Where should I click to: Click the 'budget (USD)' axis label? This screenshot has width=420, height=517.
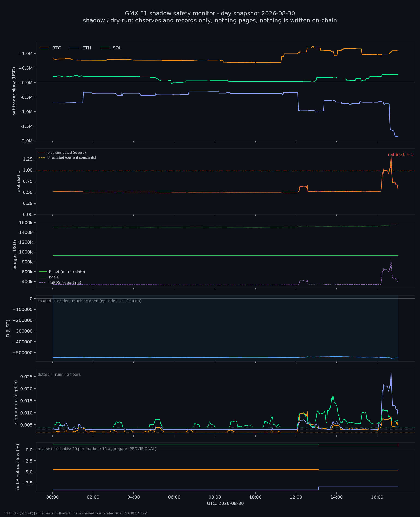tap(15, 255)
